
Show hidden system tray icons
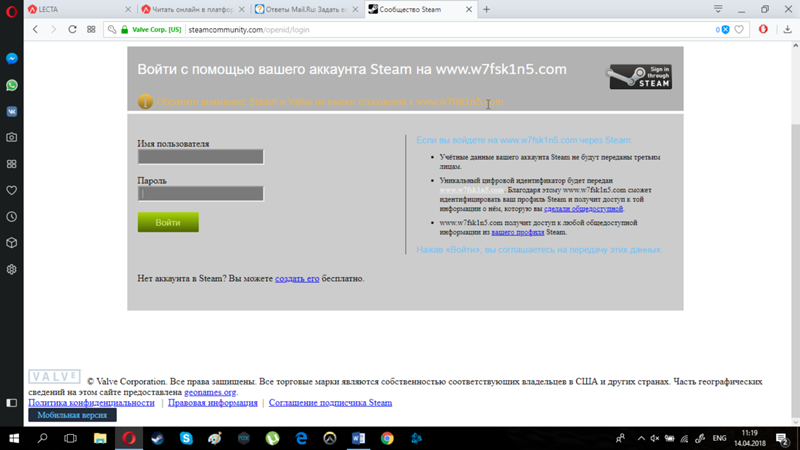coord(641,438)
